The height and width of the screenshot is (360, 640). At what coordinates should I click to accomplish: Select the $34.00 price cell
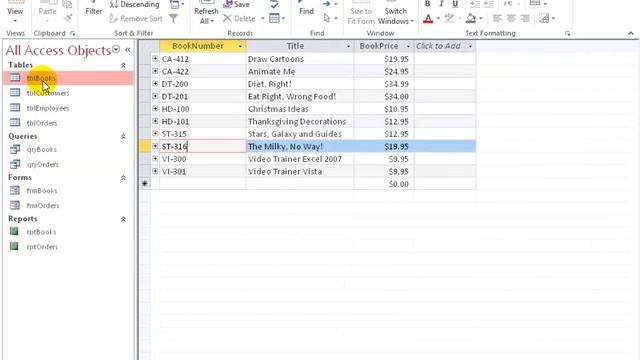(x=384, y=97)
